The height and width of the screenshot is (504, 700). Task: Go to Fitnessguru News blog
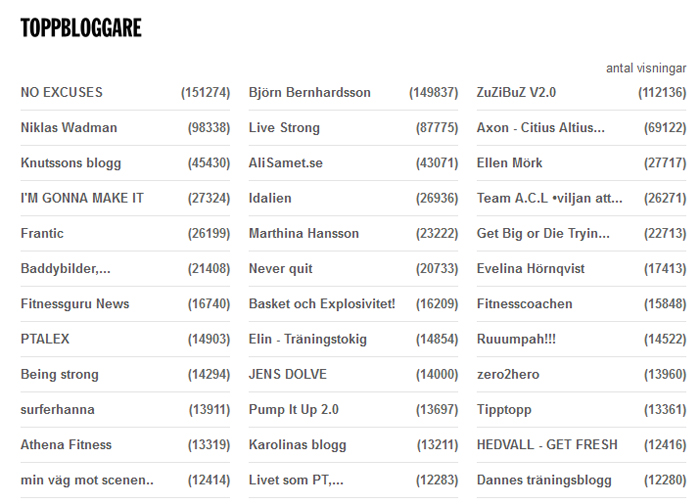point(75,304)
